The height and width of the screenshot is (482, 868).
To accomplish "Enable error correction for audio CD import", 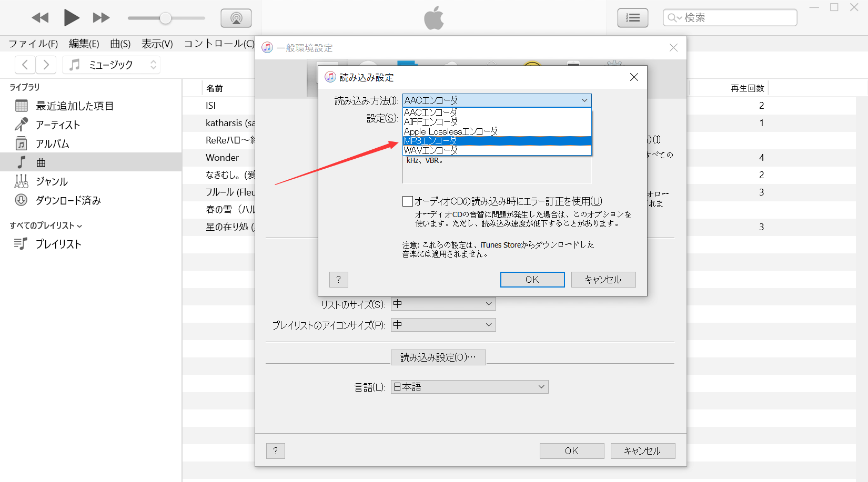I will click(x=408, y=201).
